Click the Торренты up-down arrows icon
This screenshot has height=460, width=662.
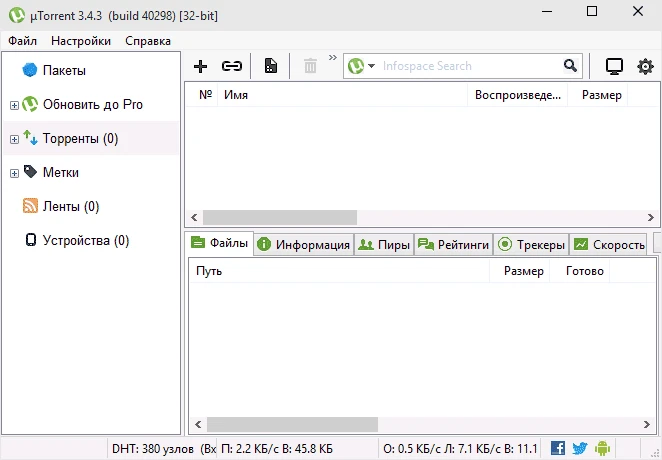30,138
